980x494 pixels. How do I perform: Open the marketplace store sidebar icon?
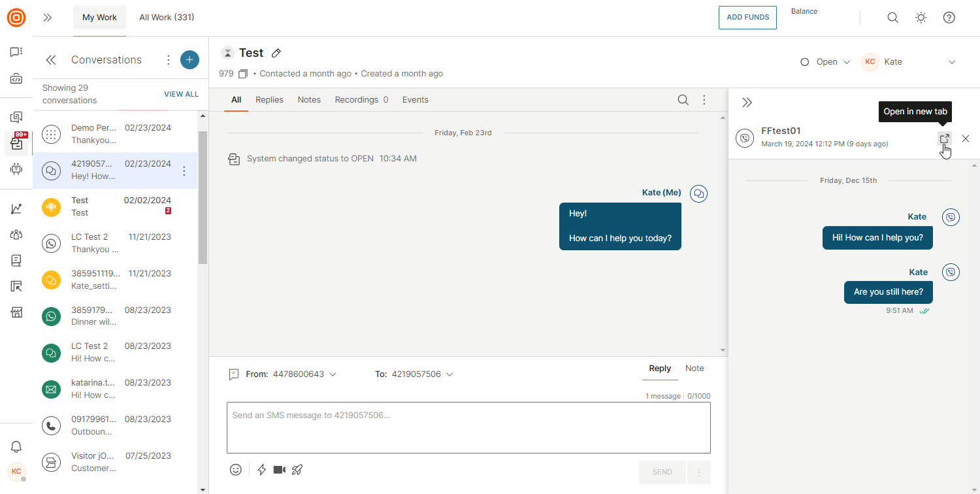pyautogui.click(x=16, y=312)
